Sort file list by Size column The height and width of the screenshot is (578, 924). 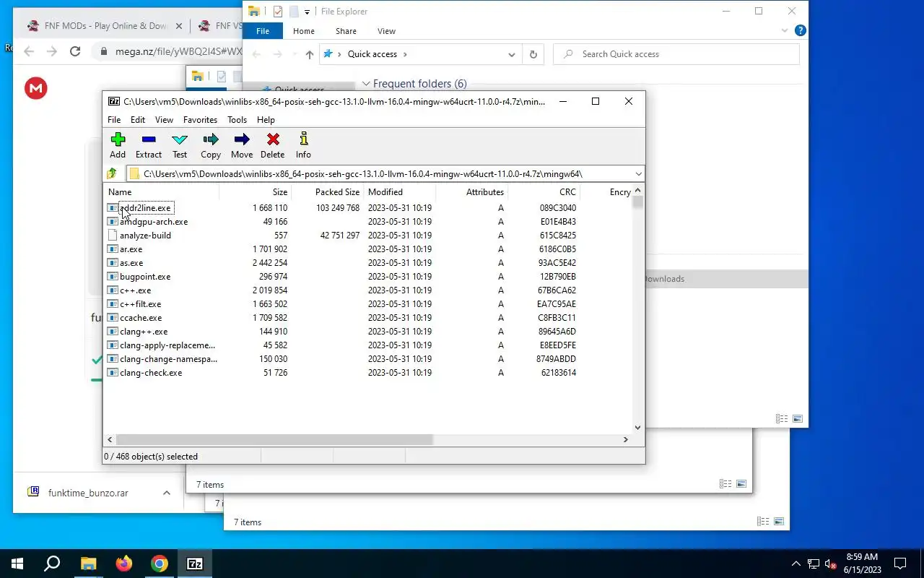255,192
